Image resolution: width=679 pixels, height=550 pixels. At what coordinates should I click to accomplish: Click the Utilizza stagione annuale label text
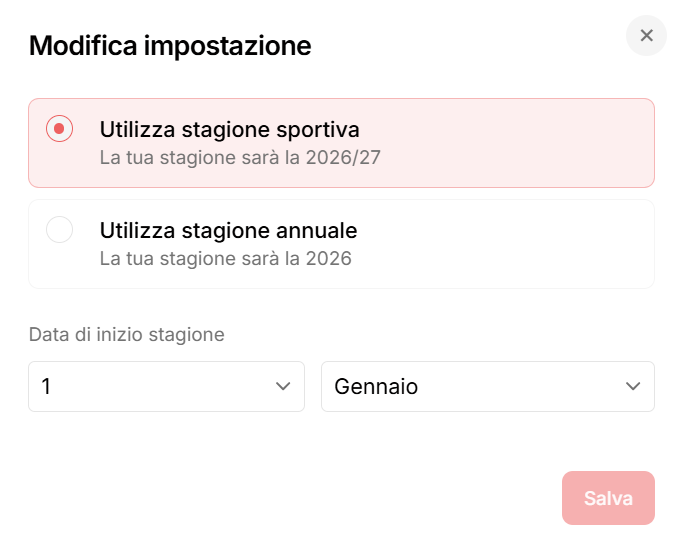(x=228, y=230)
